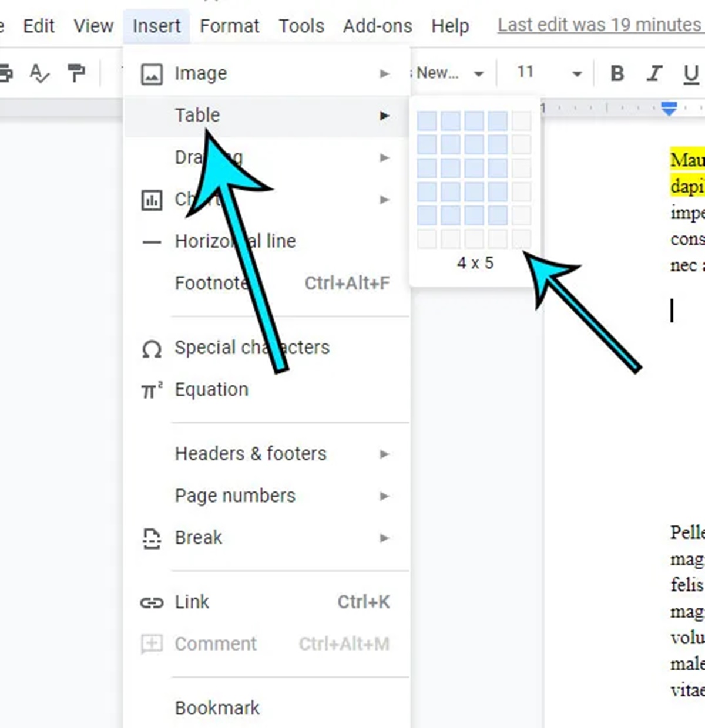Select the top-left cell in table grid
705x728 pixels.
point(427,121)
